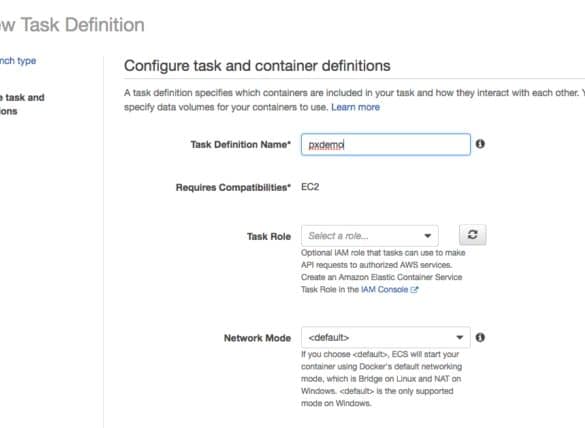Viewport: 585px width, 428px height.
Task: Click the Requires Compatibilities label
Action: [x=233, y=187]
